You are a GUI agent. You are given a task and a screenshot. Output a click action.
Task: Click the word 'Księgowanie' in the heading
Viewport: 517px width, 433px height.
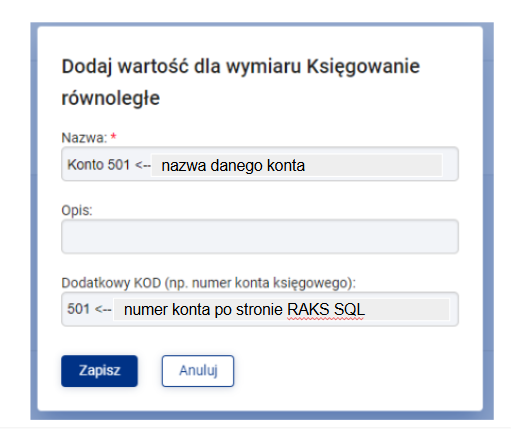(x=363, y=66)
